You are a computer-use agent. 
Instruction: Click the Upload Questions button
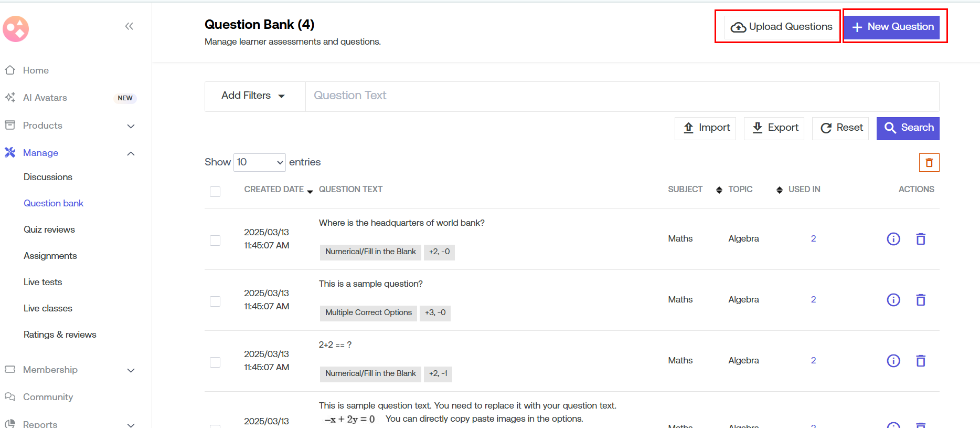tap(781, 27)
